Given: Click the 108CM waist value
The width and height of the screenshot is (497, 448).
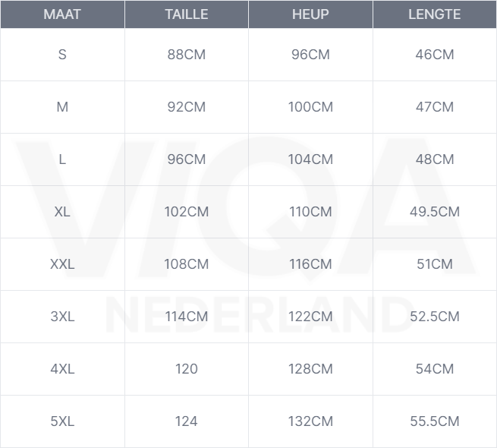Looking at the screenshot, I should pyautogui.click(x=186, y=264).
